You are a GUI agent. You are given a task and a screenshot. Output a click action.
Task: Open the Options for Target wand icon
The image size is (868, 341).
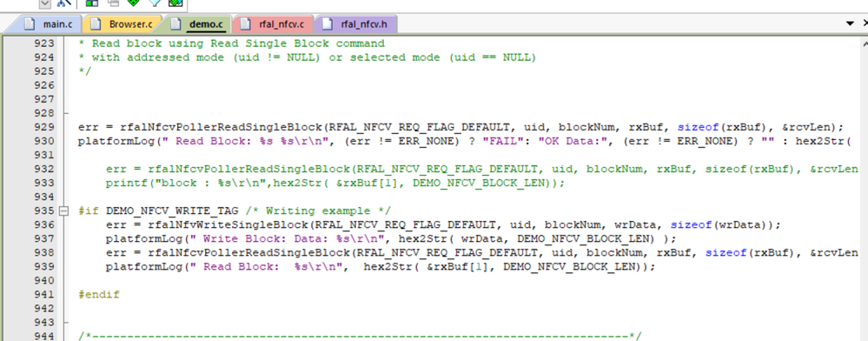click(x=65, y=3)
